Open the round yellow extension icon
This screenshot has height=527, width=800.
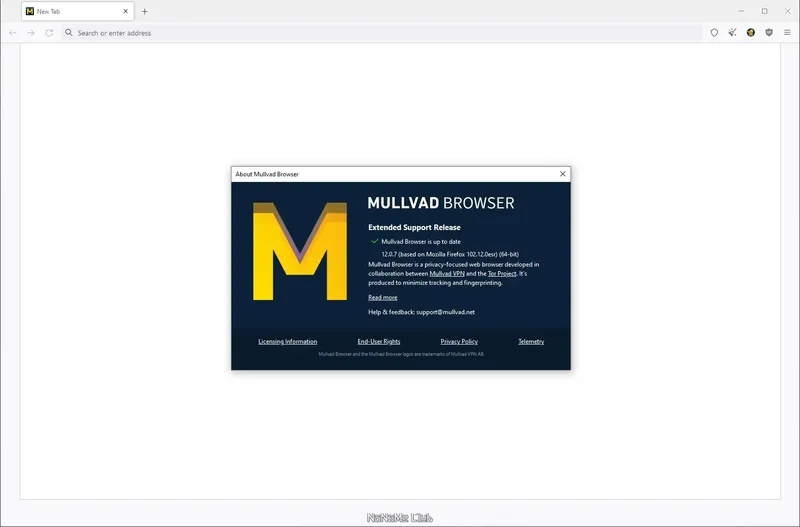[x=751, y=33]
